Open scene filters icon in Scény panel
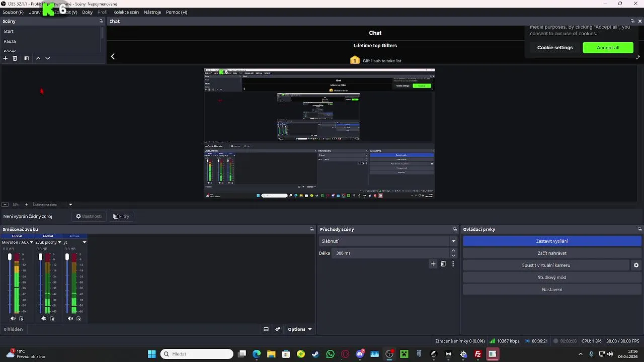The height and width of the screenshot is (362, 644). pos(26,58)
